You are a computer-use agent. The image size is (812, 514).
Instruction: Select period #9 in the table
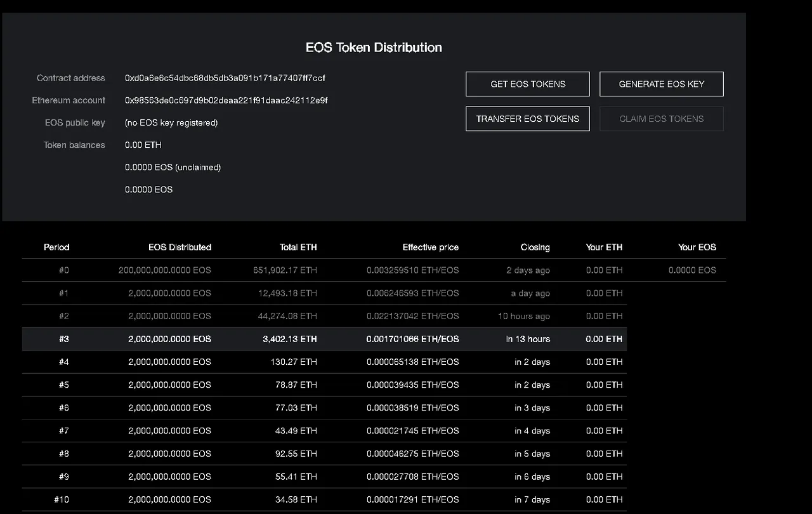pos(64,477)
